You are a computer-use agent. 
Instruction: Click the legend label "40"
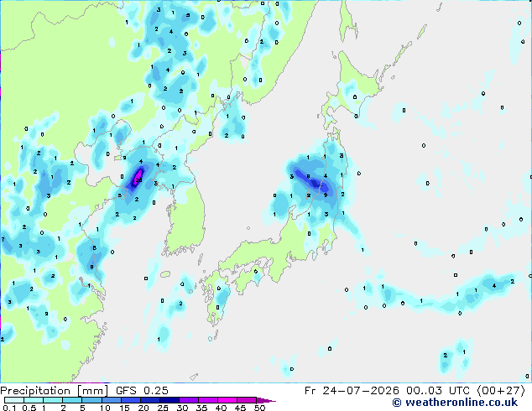point(221,408)
